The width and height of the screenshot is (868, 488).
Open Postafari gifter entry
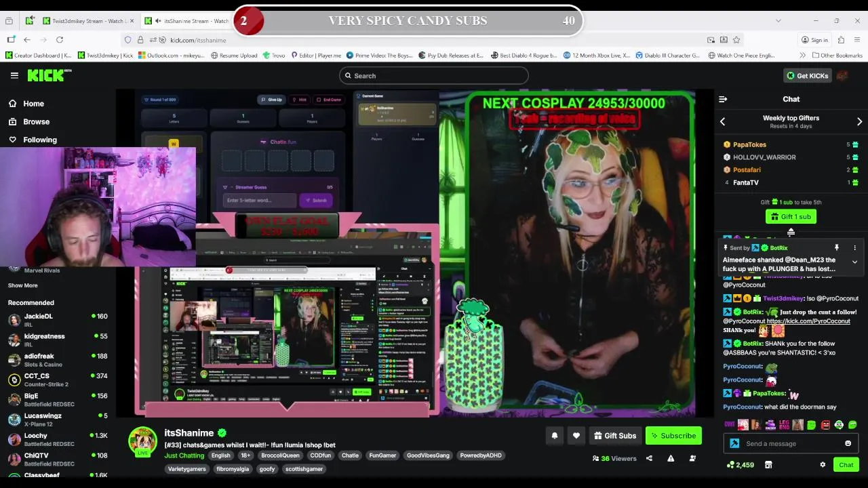(x=747, y=169)
